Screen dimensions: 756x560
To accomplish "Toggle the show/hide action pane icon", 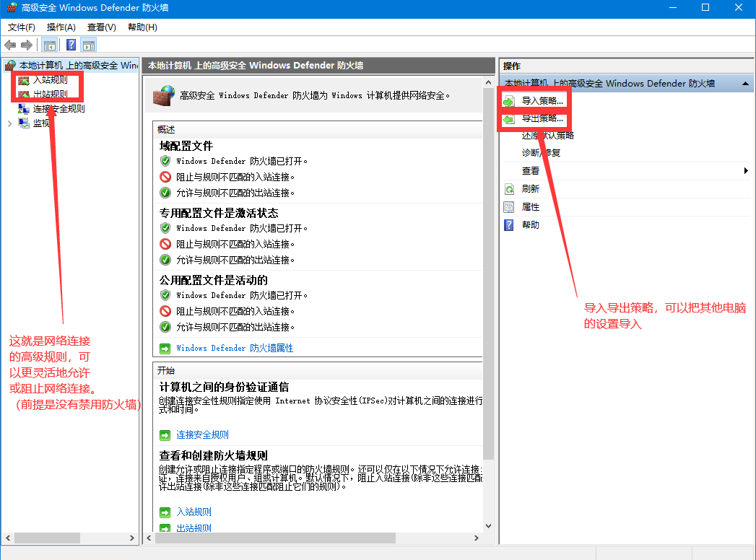I will 90,45.
